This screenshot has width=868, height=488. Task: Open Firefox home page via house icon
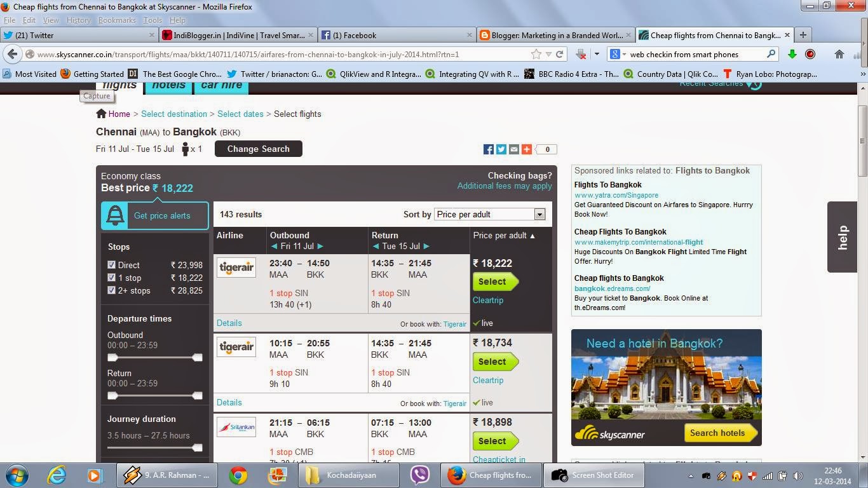839,54
